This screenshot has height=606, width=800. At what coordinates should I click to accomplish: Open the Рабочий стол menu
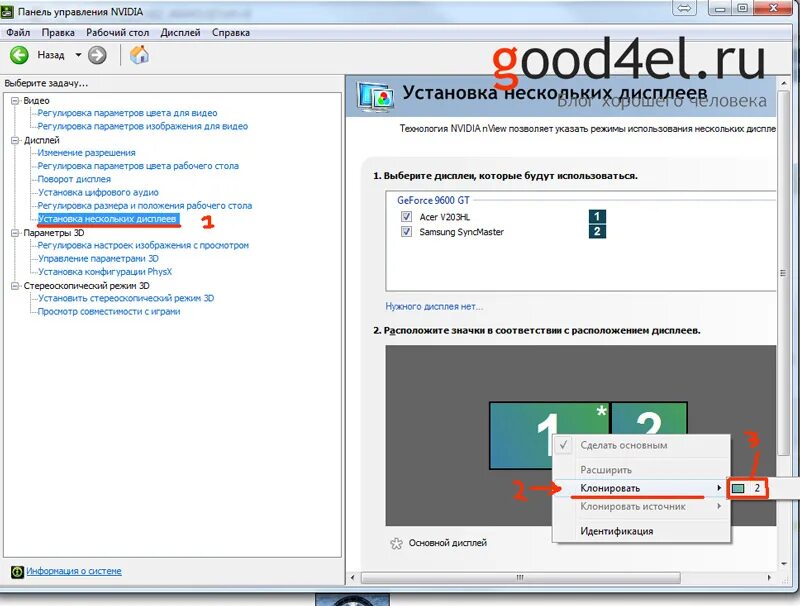click(117, 33)
